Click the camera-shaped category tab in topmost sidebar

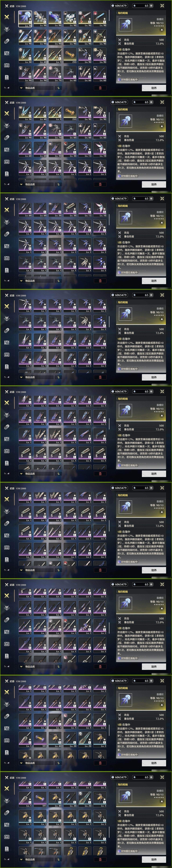6,53
